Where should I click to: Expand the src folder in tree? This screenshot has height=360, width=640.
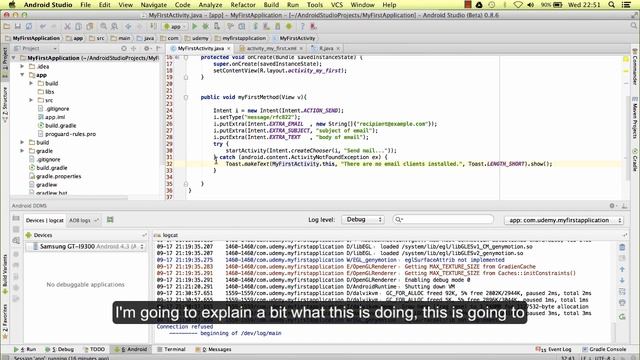(31, 100)
